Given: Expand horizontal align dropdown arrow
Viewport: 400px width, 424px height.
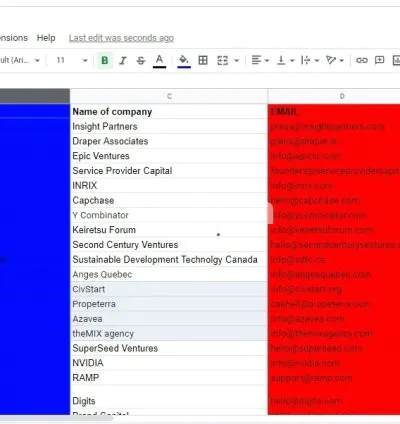Looking at the screenshot, I should click(267, 61).
